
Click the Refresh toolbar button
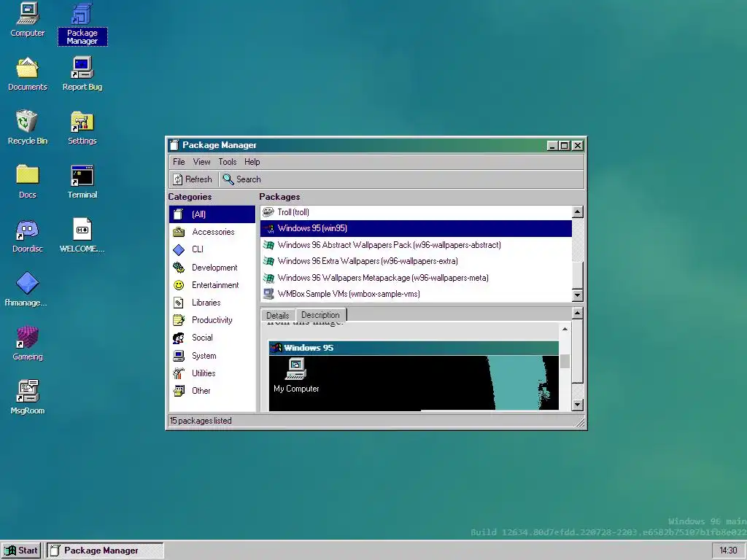[x=193, y=179]
